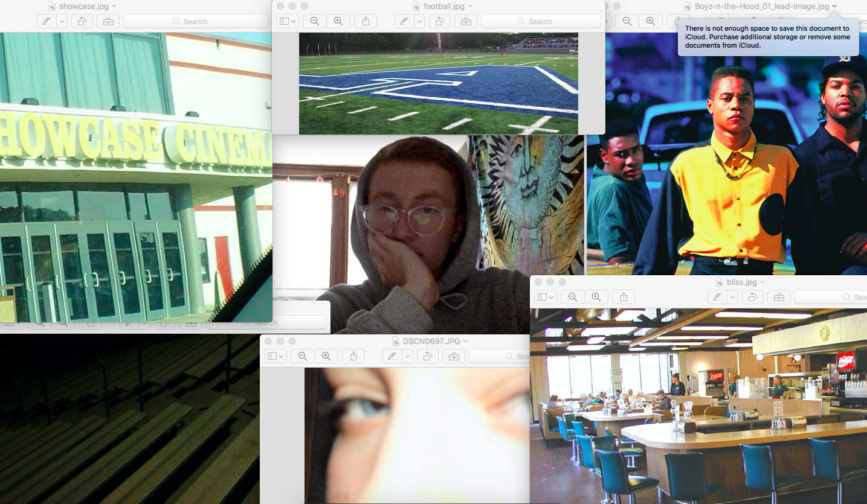
Task: Open sidebar view menu in DSCN0697.JPG window
Action: click(276, 356)
